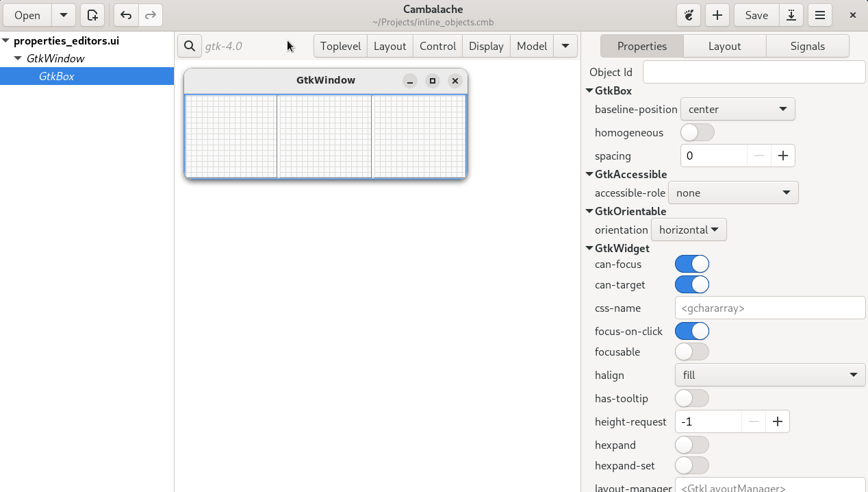868x492 pixels.
Task: Open the Display widget group
Action: tap(487, 46)
